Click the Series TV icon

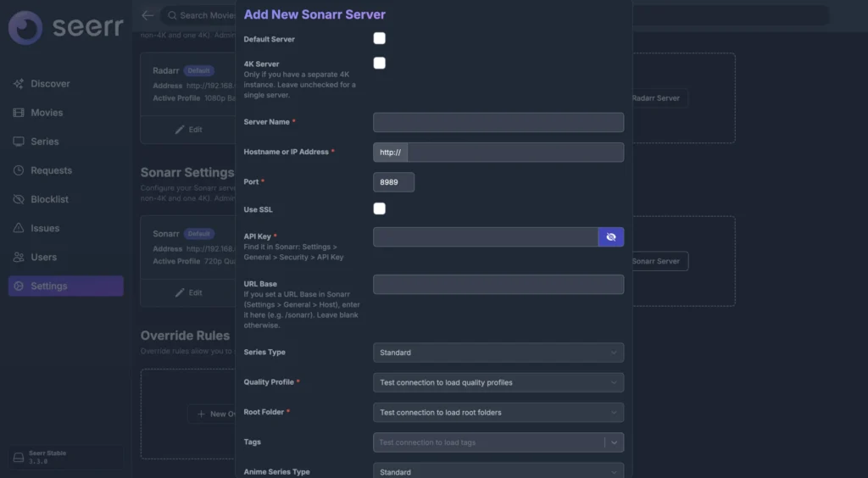click(x=19, y=142)
